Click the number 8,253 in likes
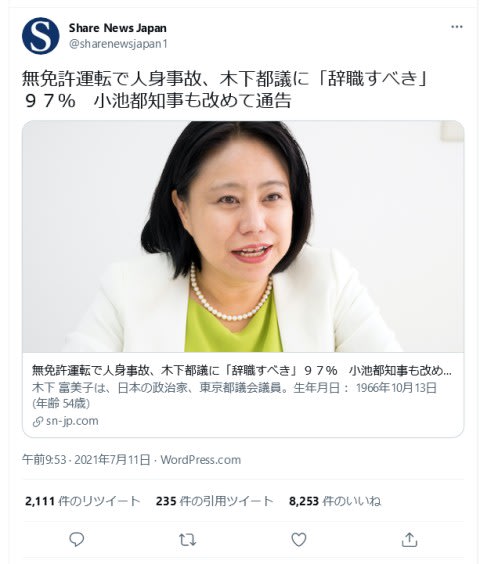Image resolution: width=480 pixels, height=564 pixels. click(x=304, y=501)
